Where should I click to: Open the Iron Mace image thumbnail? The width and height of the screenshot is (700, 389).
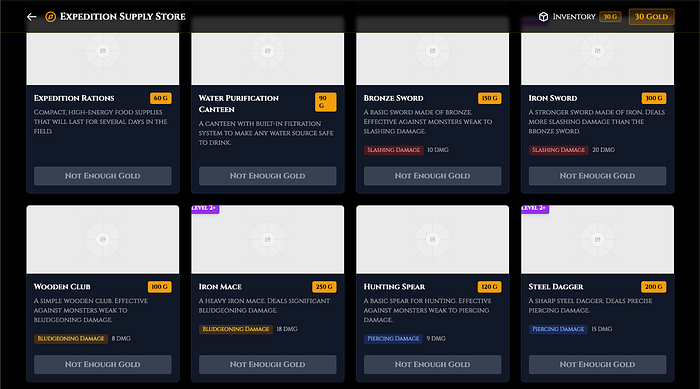click(x=267, y=239)
